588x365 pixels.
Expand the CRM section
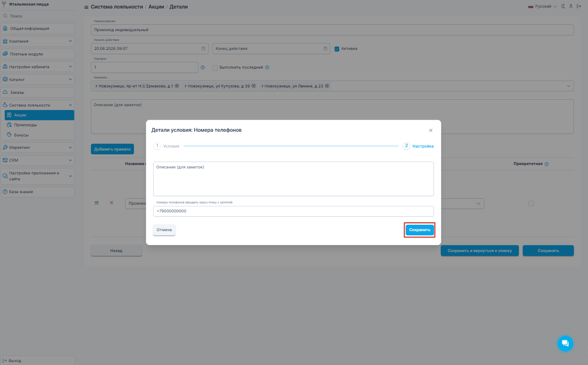click(38, 160)
